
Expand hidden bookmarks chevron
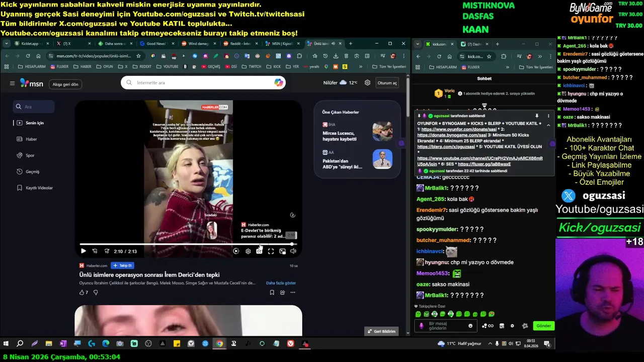[361, 66]
